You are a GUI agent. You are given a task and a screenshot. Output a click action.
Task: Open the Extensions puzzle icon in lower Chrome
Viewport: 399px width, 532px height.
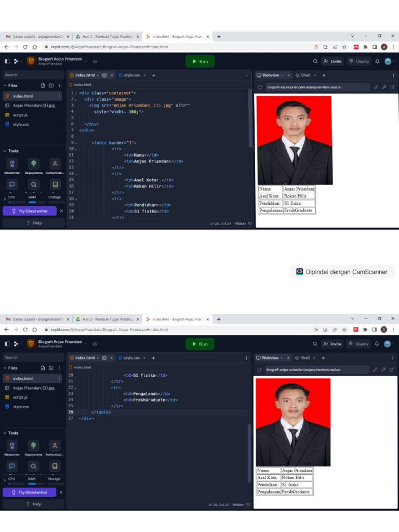pos(365,329)
